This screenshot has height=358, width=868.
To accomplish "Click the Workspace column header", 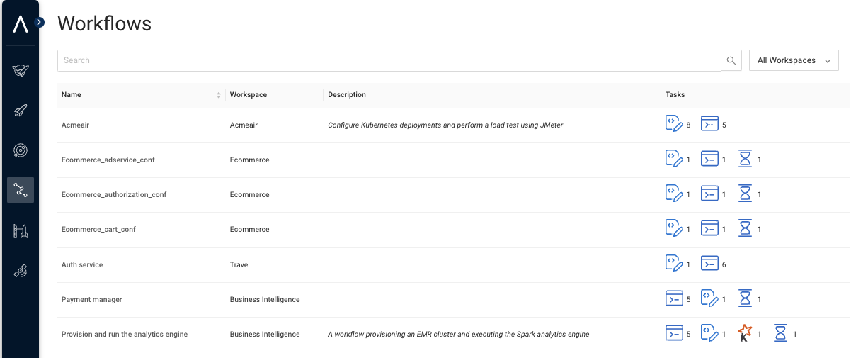I will (x=249, y=95).
